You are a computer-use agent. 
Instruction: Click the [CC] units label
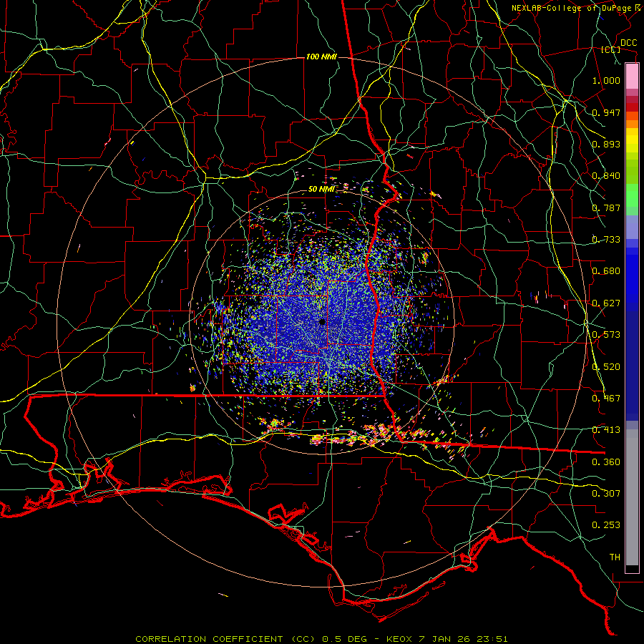[611, 49]
